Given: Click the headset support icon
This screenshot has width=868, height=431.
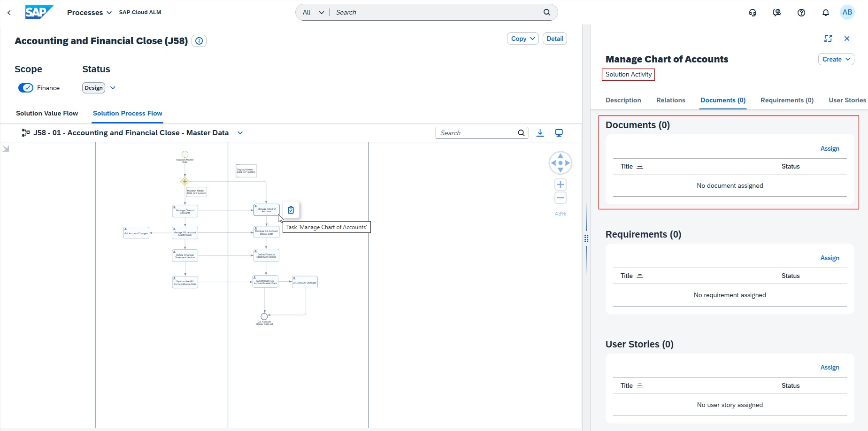Looking at the screenshot, I should tap(752, 13).
